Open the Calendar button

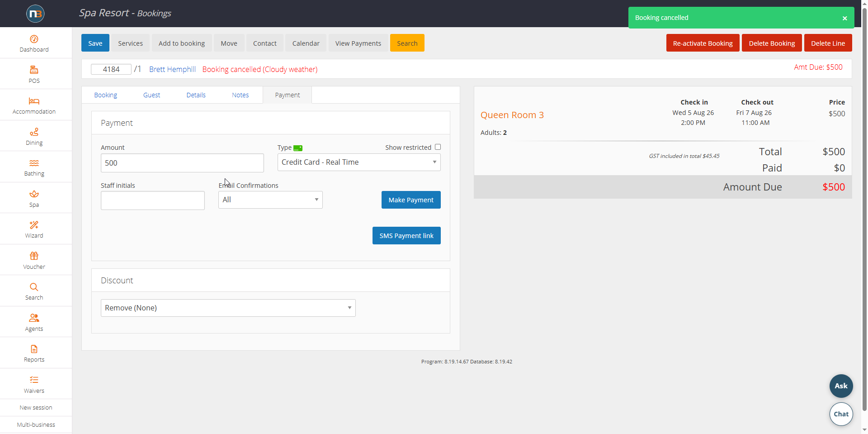pos(306,43)
